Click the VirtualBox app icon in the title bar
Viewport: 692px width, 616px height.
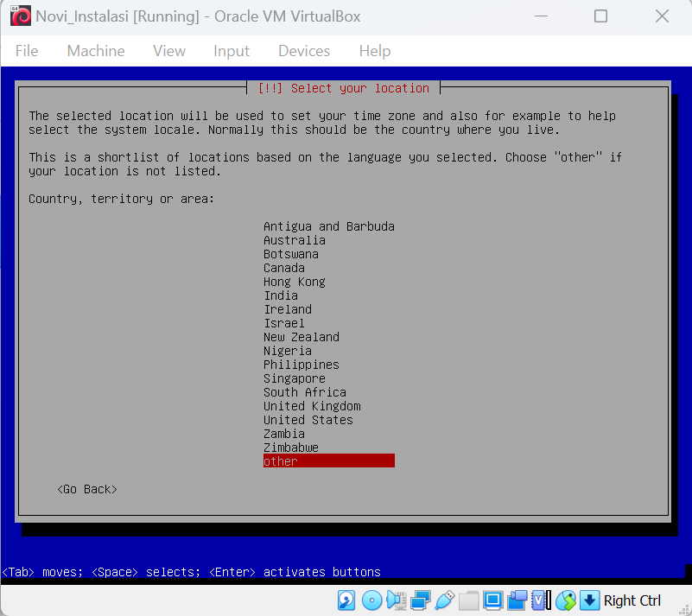click(20, 16)
